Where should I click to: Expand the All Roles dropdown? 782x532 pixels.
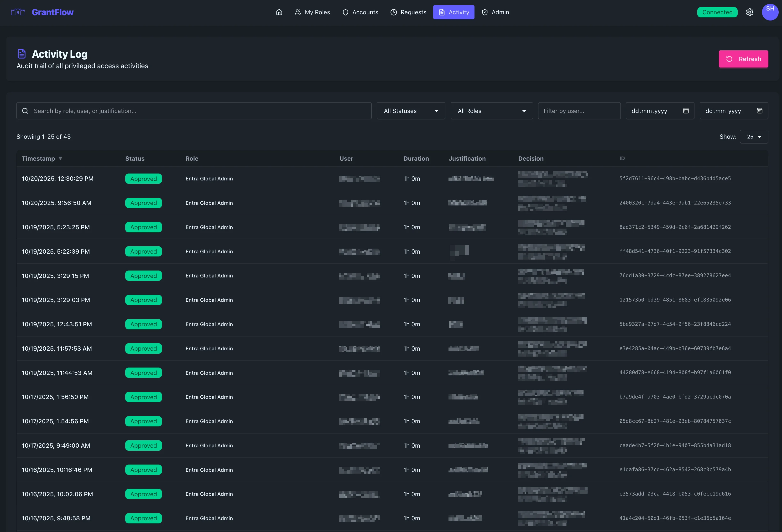[491, 111]
